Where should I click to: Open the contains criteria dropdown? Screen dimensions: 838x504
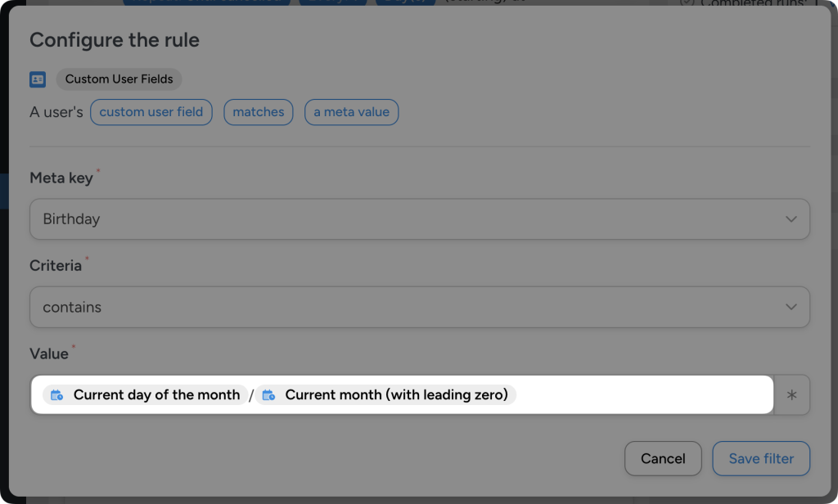(419, 307)
